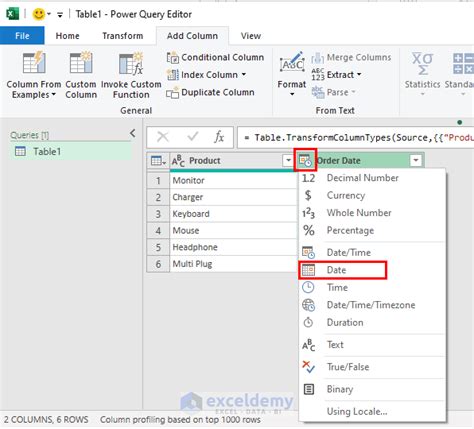Click the Parse button
Screen dimensions: 474x429
[x=333, y=92]
